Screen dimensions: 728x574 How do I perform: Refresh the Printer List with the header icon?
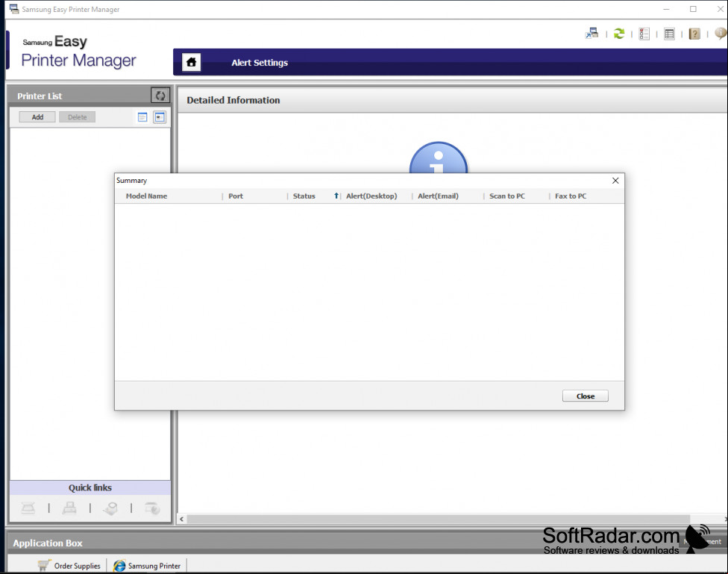point(160,96)
